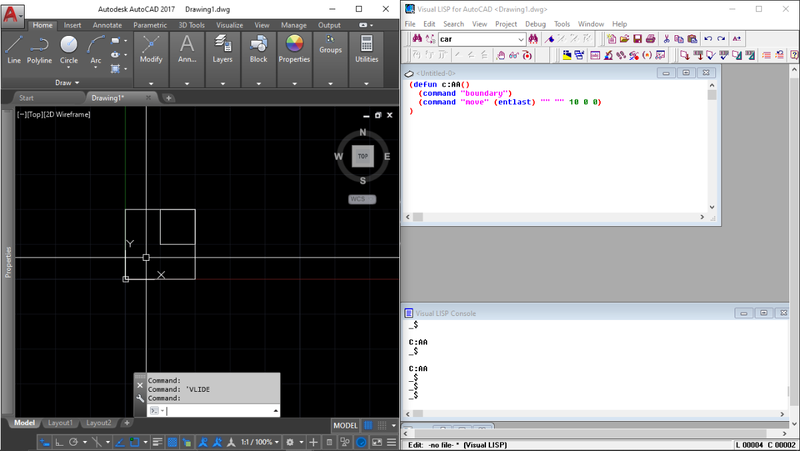Select the Polyline tool
Screen dimensions: 800x451
point(40,48)
